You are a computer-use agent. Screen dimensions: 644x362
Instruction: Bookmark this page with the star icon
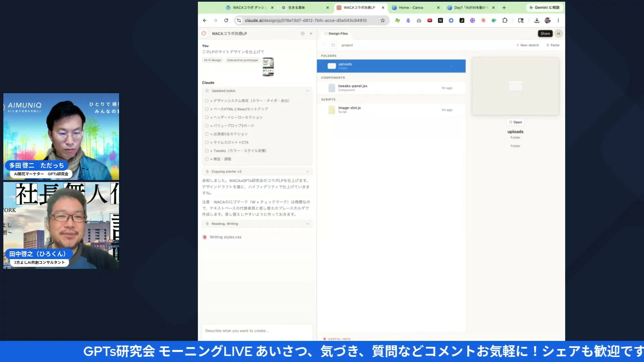tap(383, 20)
